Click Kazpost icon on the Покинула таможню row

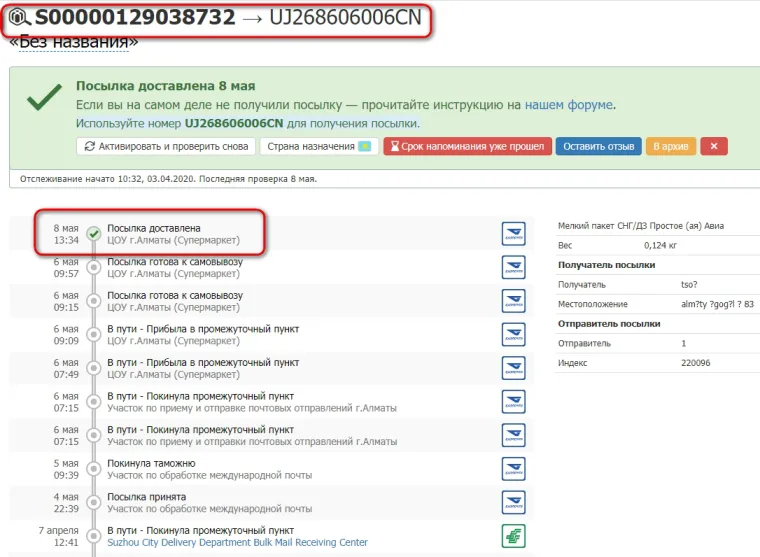coord(513,470)
